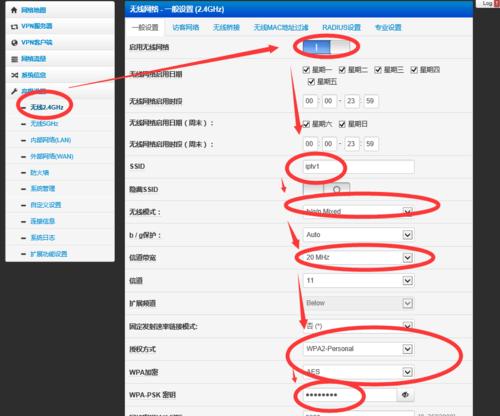
Task: Switch to the RADIUS settings tab
Action: (x=341, y=27)
